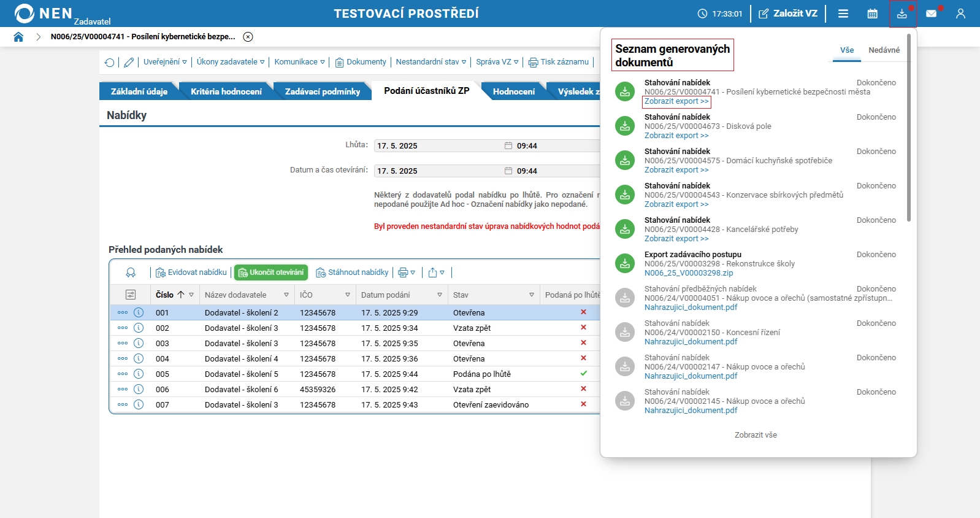Open the downloads icon in header

coord(902,14)
